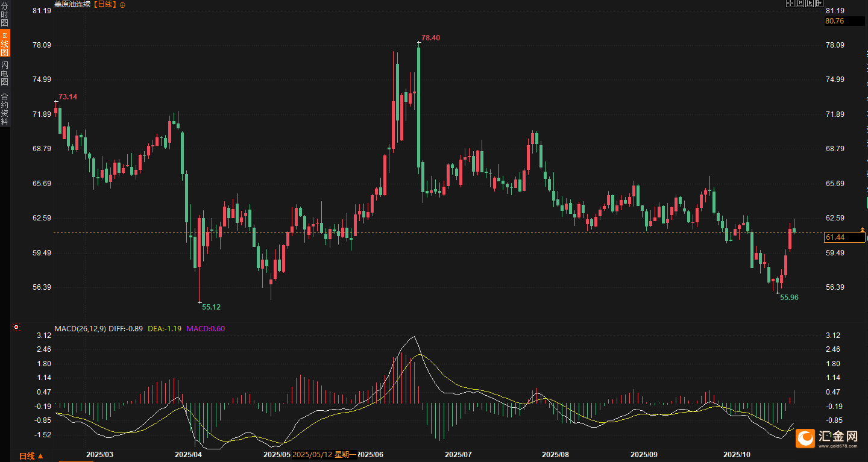
Task: Switch to the 分时图 tab
Action: [5, 14]
